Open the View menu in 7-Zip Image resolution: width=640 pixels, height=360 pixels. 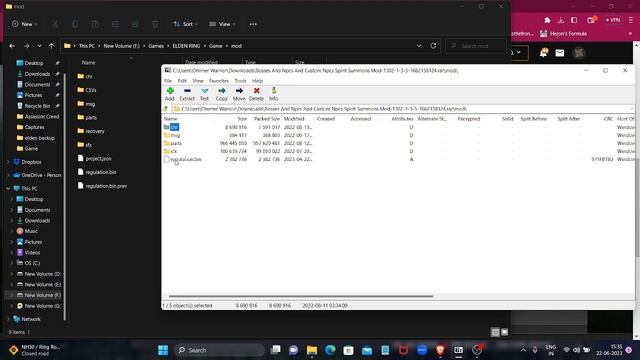[x=198, y=81]
